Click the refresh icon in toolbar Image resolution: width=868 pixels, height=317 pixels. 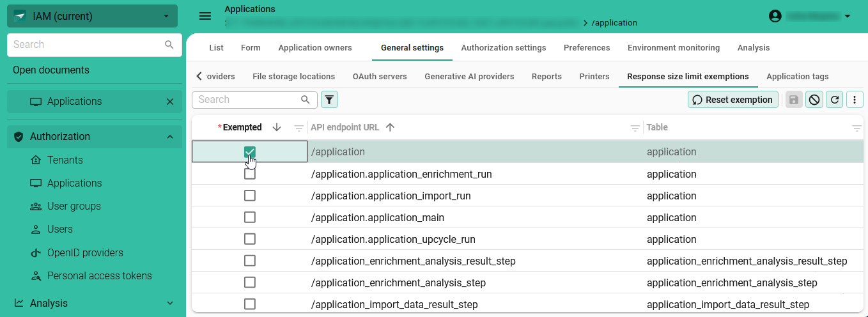[834, 100]
